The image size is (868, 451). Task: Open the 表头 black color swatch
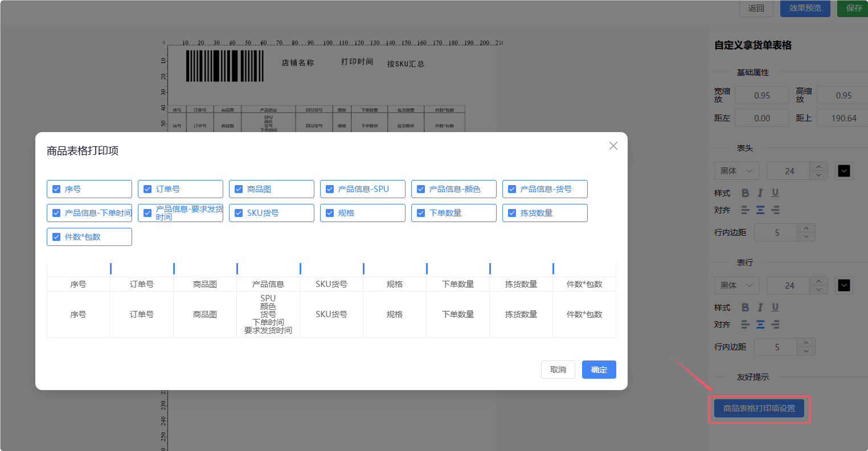(844, 171)
